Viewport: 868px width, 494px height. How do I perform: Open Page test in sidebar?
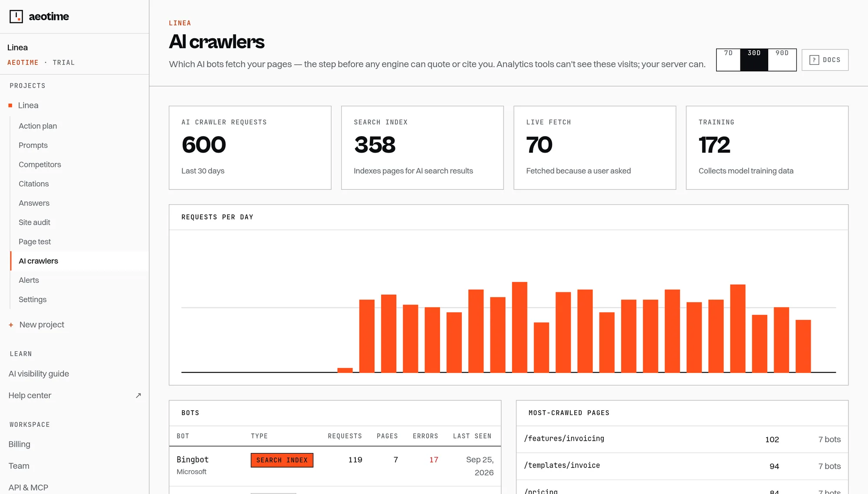click(35, 242)
